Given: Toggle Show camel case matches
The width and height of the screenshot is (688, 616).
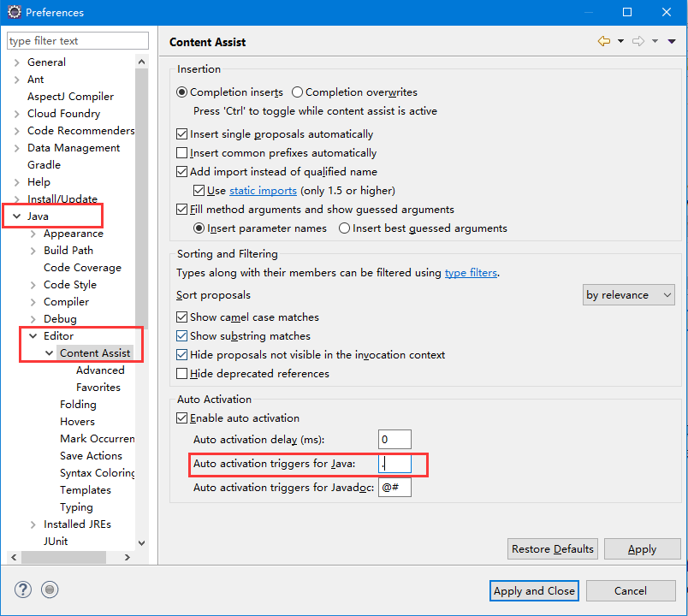Looking at the screenshot, I should pyautogui.click(x=181, y=317).
